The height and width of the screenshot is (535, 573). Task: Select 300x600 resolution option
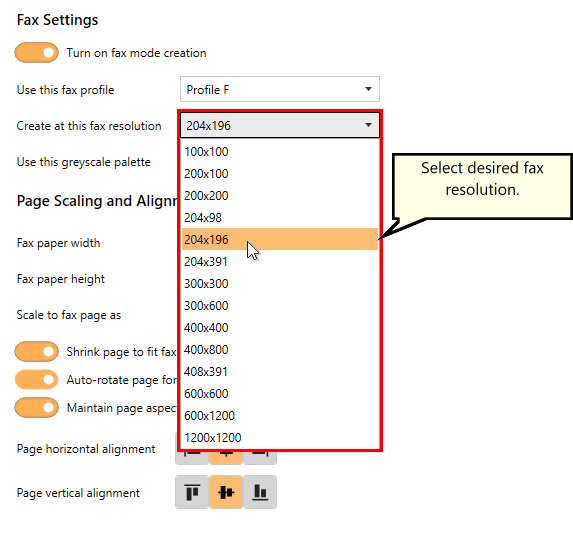[280, 306]
